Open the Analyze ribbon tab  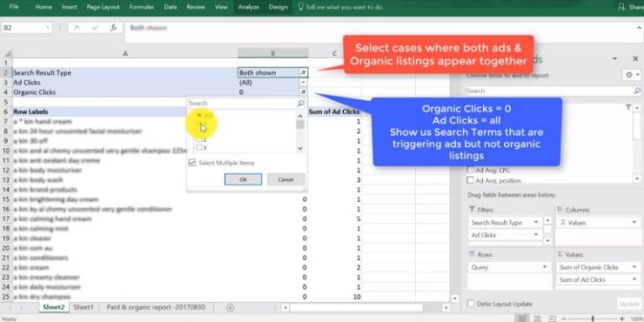click(248, 7)
